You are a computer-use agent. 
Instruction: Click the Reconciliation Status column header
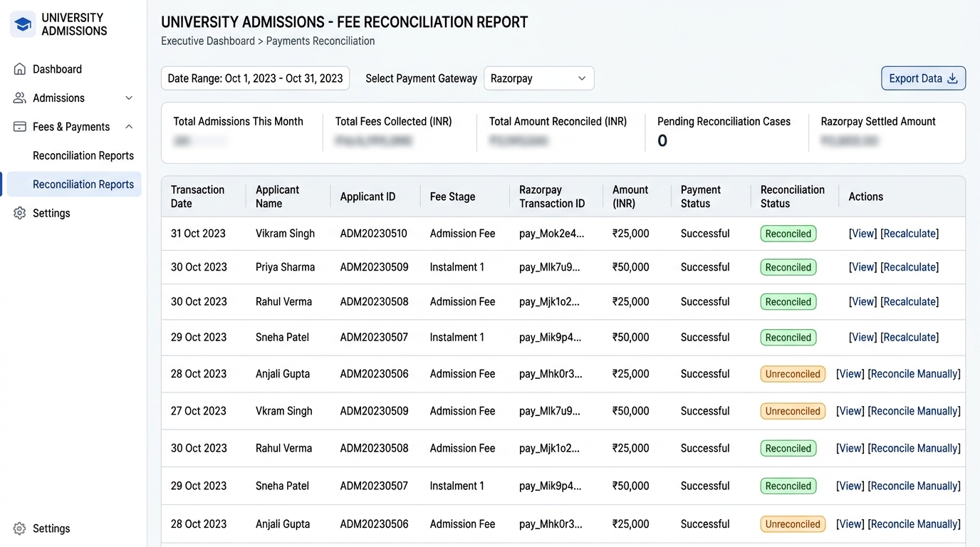click(x=793, y=197)
